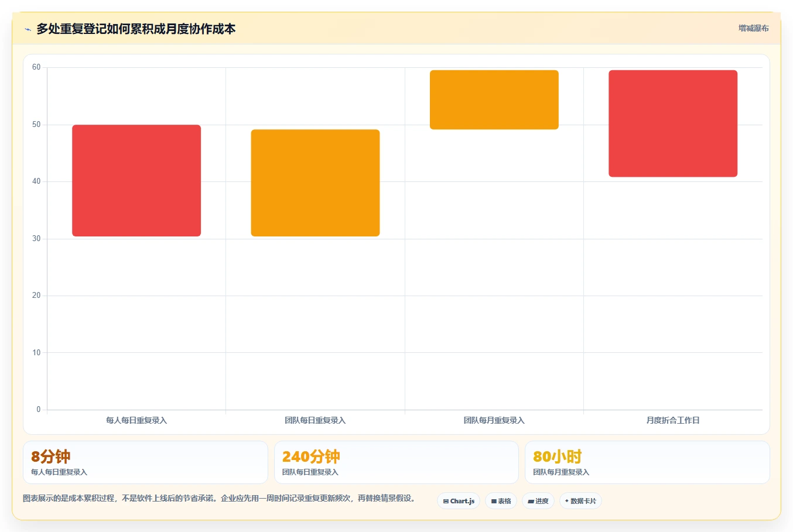Click the y-axis value 0
This screenshot has width=793, height=532.
tap(39, 410)
